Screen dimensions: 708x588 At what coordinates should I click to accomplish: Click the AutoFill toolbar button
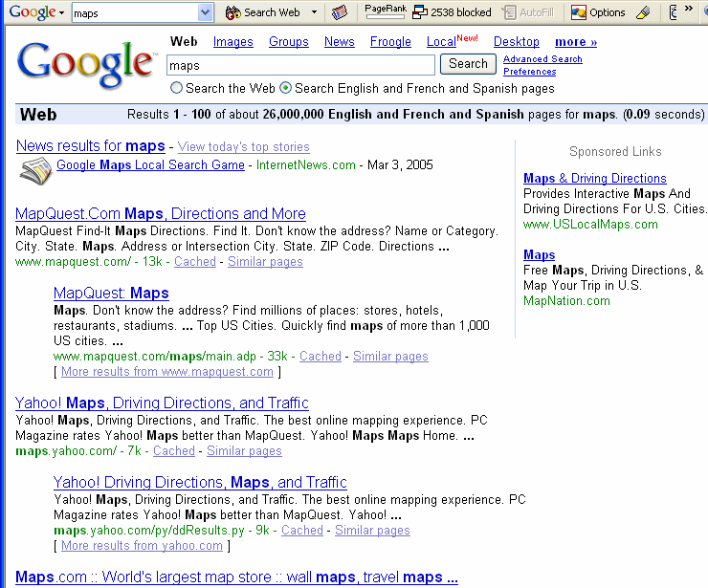point(528,12)
